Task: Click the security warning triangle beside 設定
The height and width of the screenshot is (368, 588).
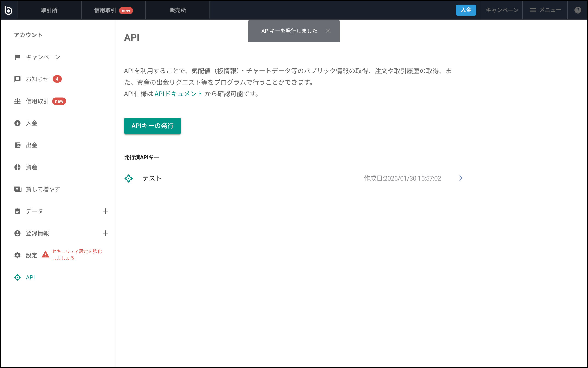Action: [x=45, y=255]
